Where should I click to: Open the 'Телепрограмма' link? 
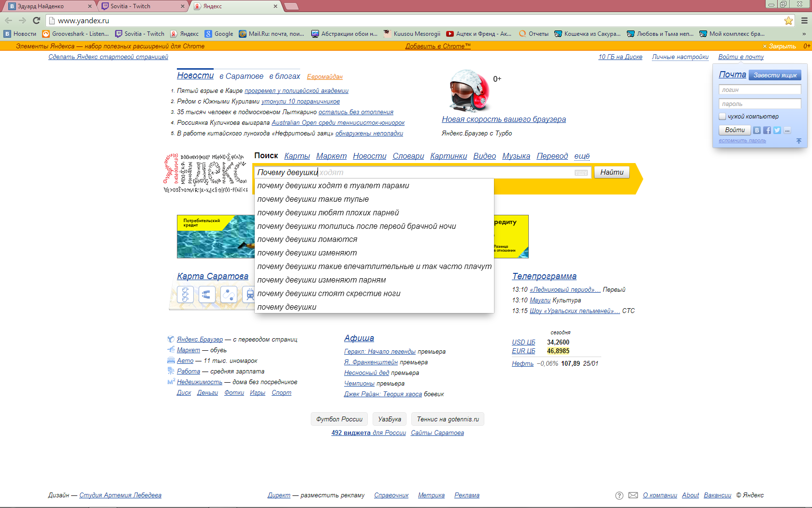544,276
